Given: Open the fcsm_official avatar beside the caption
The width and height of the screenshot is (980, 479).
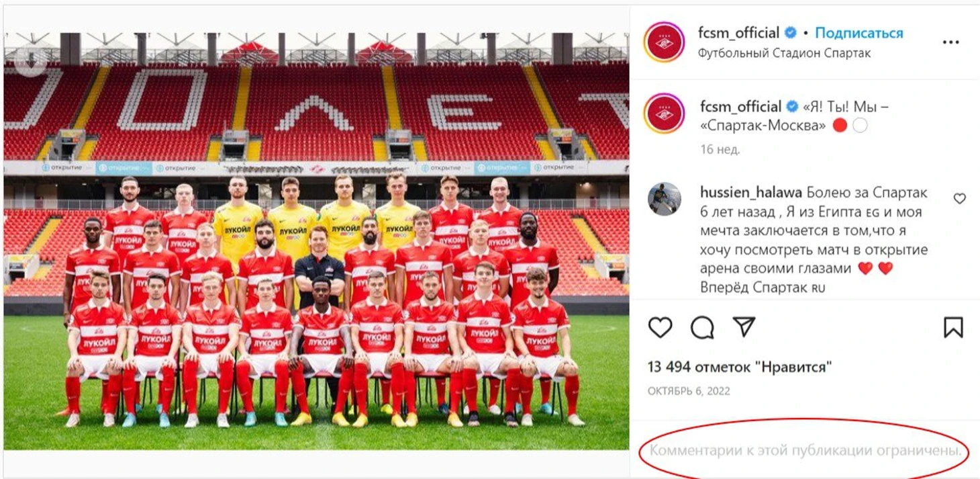Looking at the screenshot, I should tap(663, 114).
